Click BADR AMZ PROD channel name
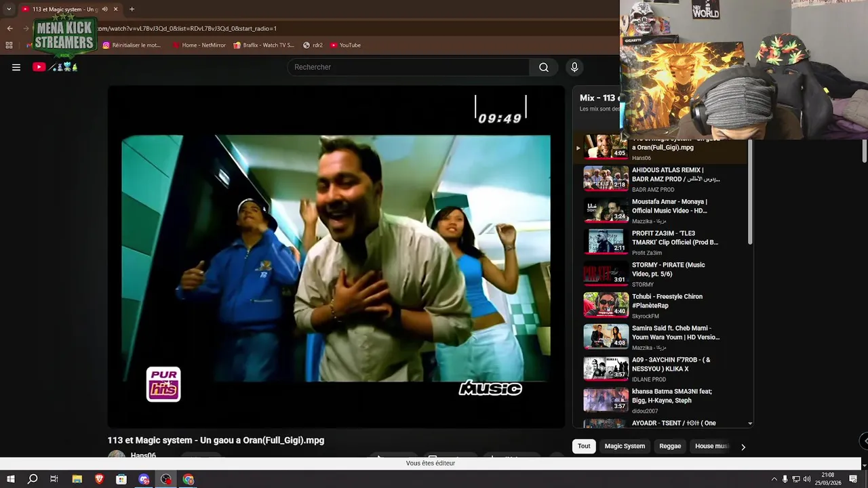Screen dimensions: 868x488 (653, 190)
